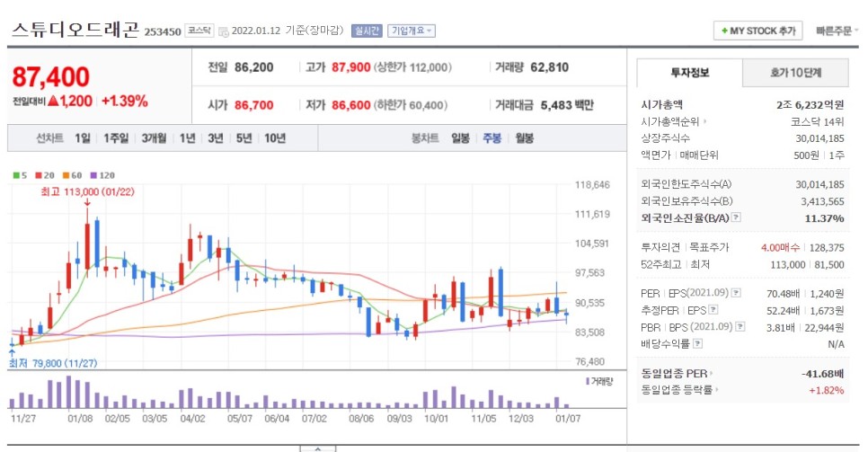Select the 10년 line chart period
Screen dimensions: 868x452
click(x=275, y=137)
